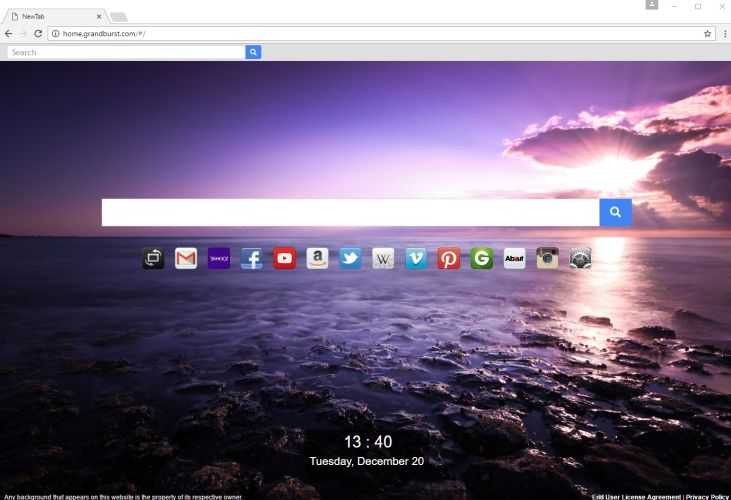
Task: Open a new tab with the tab button
Action: click(x=118, y=17)
